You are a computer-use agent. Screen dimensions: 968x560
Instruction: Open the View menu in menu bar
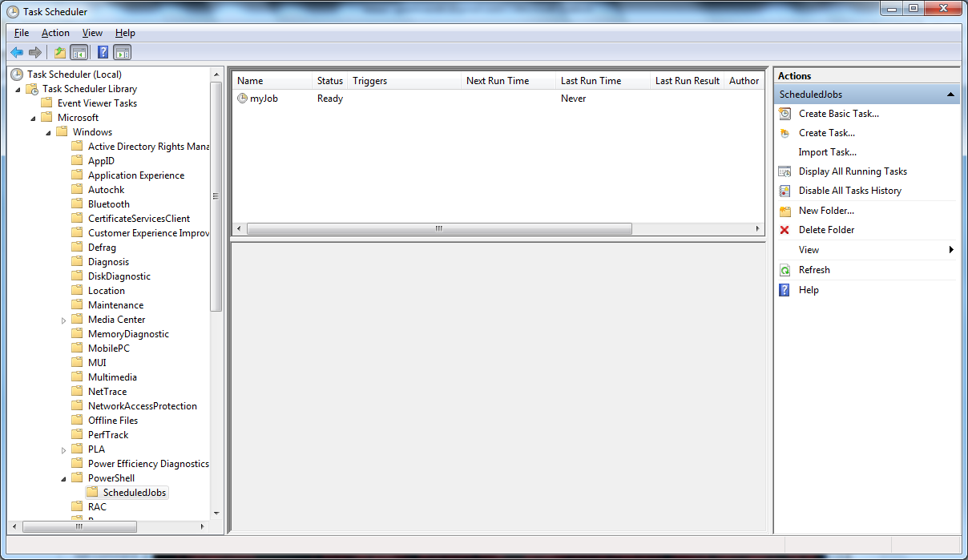pyautogui.click(x=92, y=33)
